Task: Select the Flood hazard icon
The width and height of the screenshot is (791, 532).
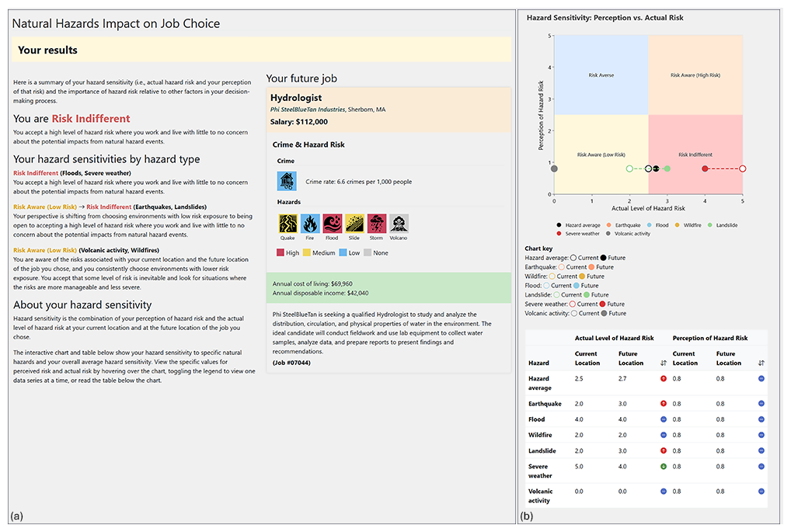Action: click(332, 224)
